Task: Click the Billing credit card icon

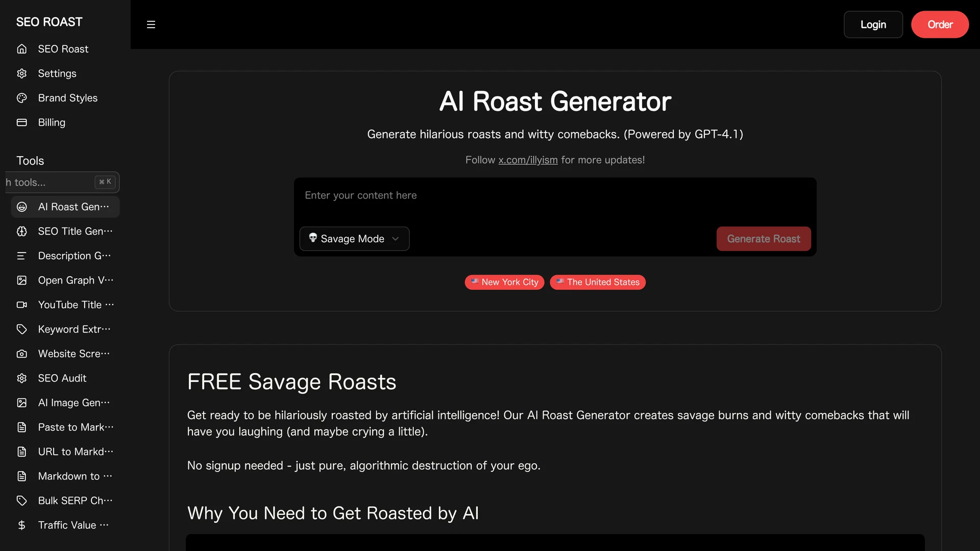Action: click(x=21, y=122)
